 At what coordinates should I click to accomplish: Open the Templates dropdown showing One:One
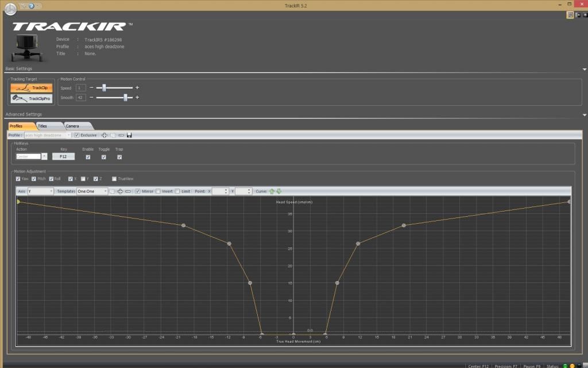pos(92,191)
